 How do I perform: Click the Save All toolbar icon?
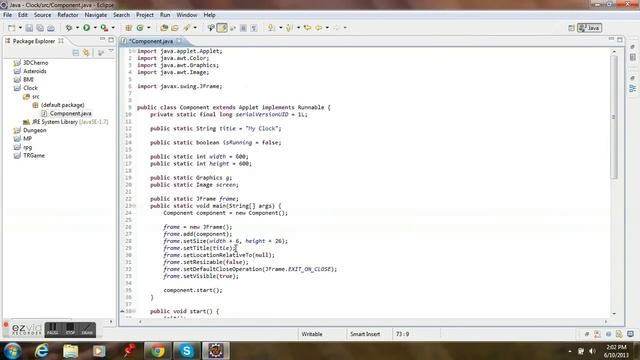[40, 28]
